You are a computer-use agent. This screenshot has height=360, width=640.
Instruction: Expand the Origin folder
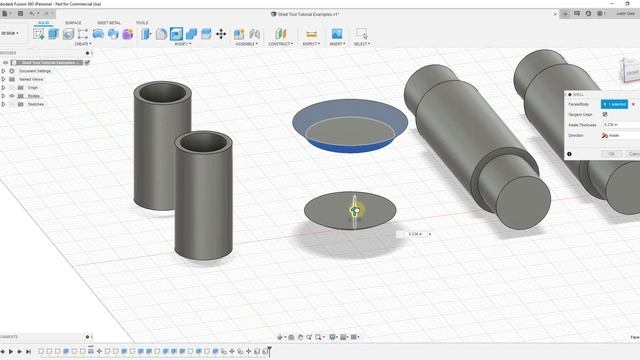coord(3,88)
